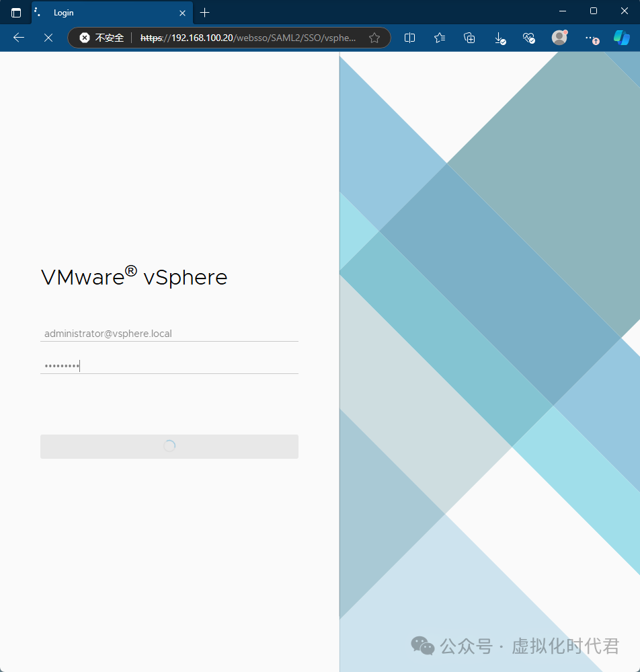
Task: Open the tab actions menu icon
Action: [16, 13]
